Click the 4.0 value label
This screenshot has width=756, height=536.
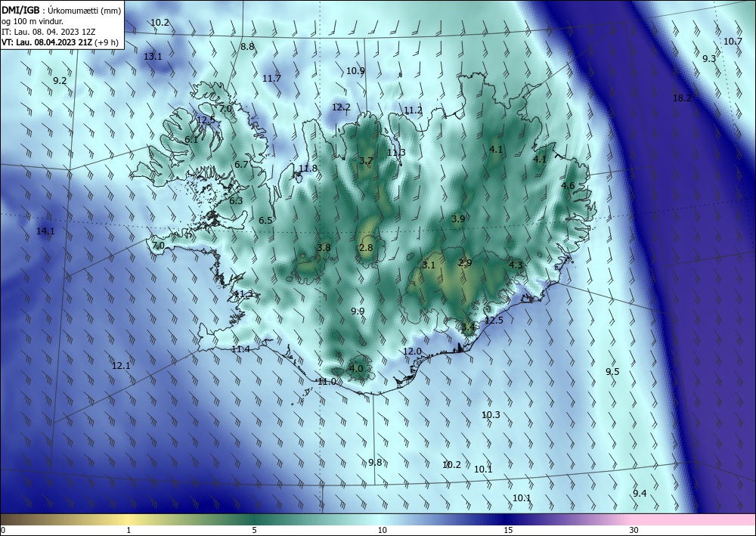coord(356,369)
